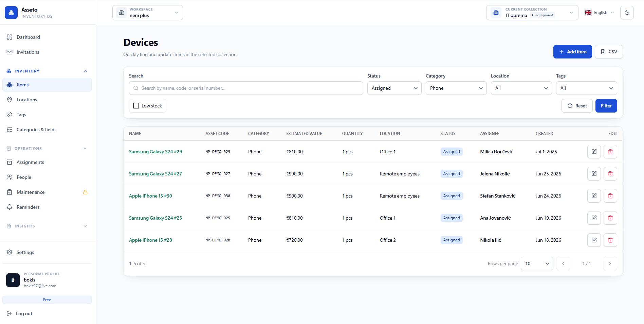Edit the Apple iPhone 15 #28 row
The image size is (644, 324).
594,240
